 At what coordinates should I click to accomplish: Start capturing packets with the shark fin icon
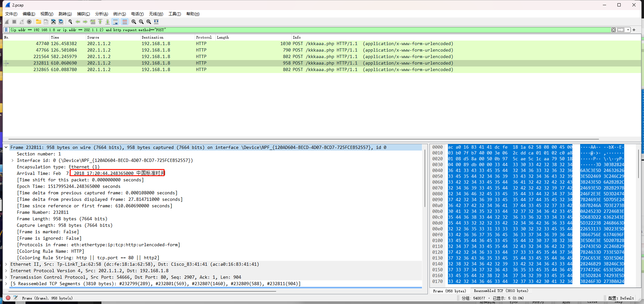tap(7, 22)
